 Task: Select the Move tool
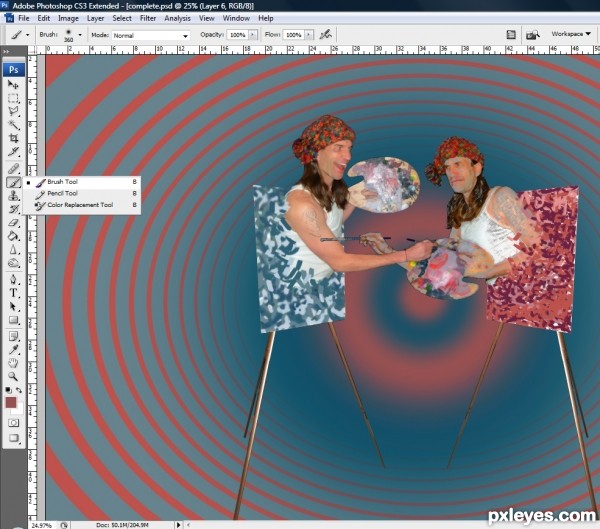pyautogui.click(x=13, y=85)
